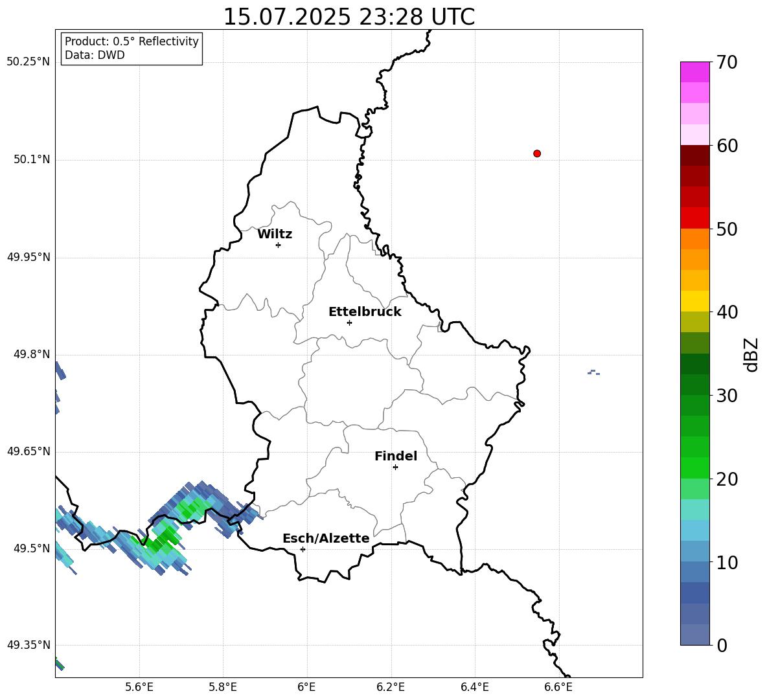Click the 49.95°N latitude label
The height and width of the screenshot is (700, 767).
click(29, 257)
